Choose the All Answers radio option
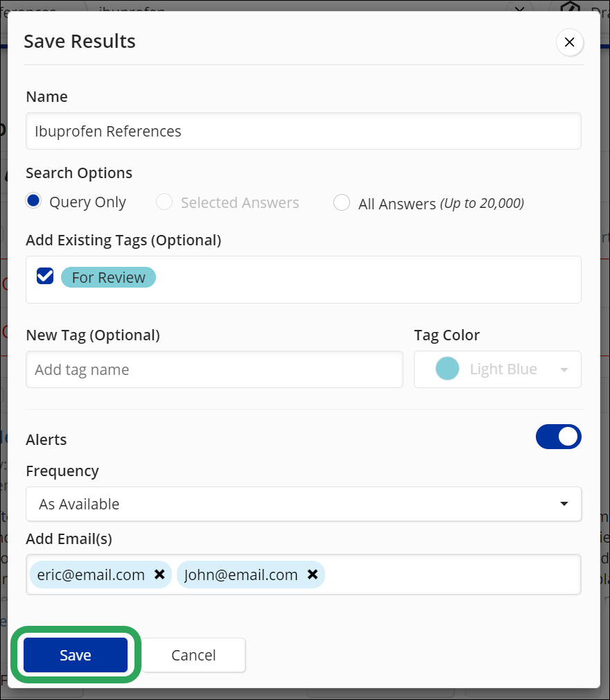Image resolution: width=610 pixels, height=700 pixels. (342, 202)
